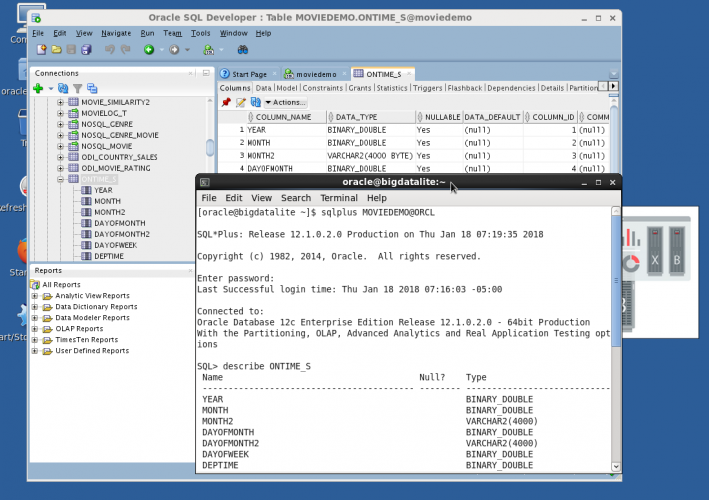Open the Terminal menu in terminal window
Viewport: 709px width, 500px height.
pyautogui.click(x=339, y=198)
